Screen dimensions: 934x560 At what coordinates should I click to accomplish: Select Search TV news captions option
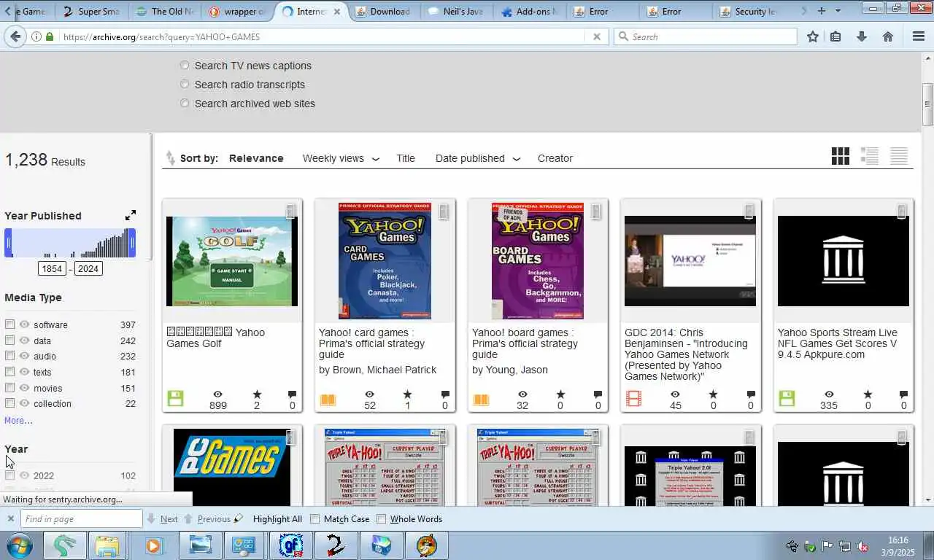click(185, 66)
